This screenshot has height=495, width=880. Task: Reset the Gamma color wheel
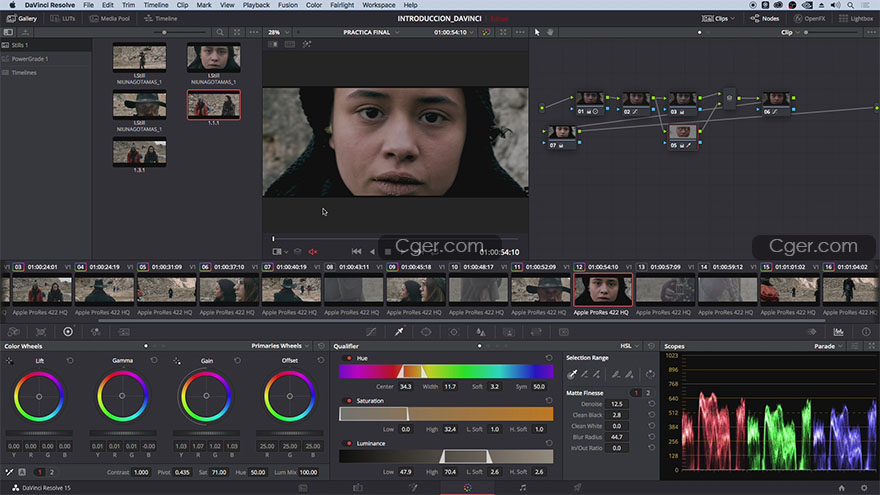click(154, 360)
